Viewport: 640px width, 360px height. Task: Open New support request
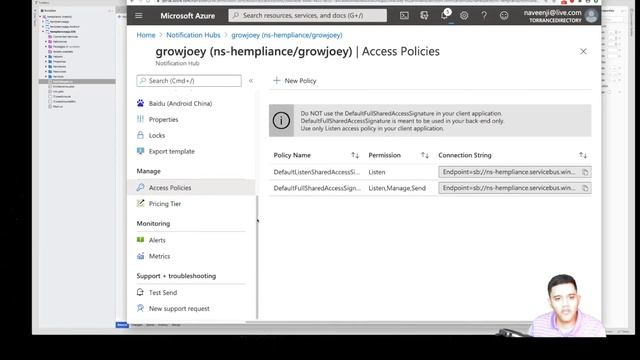click(179, 309)
